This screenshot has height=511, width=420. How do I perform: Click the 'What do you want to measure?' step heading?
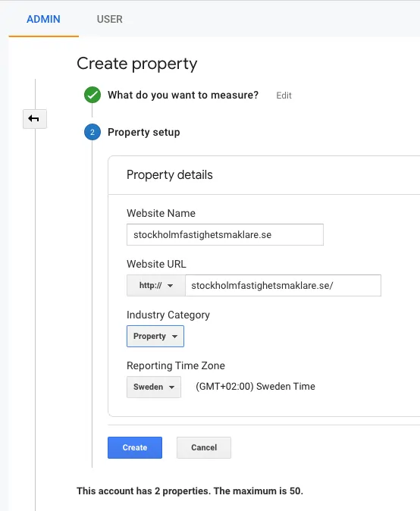(183, 96)
